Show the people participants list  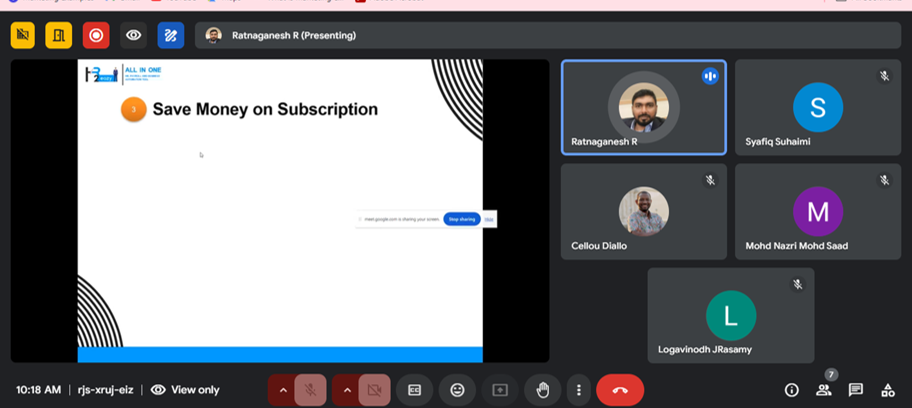point(823,391)
